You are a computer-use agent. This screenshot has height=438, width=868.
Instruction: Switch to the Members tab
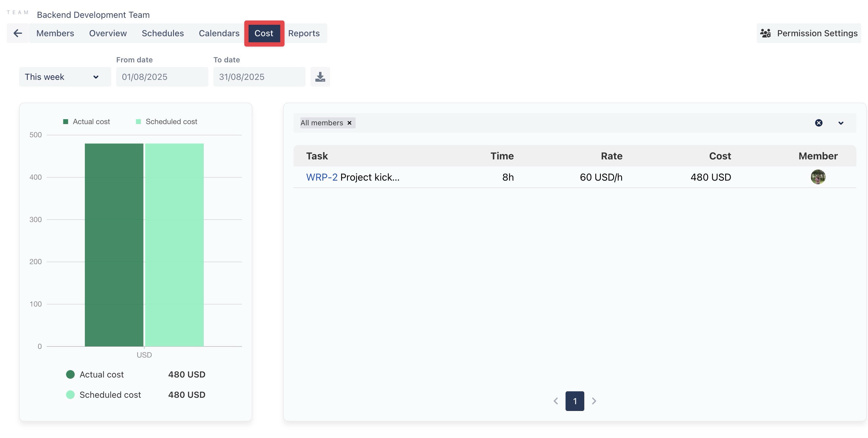pyautogui.click(x=55, y=33)
